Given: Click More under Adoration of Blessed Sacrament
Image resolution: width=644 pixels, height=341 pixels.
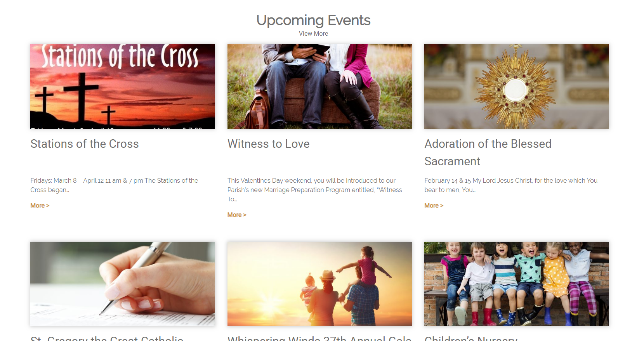Looking at the screenshot, I should pyautogui.click(x=434, y=206).
